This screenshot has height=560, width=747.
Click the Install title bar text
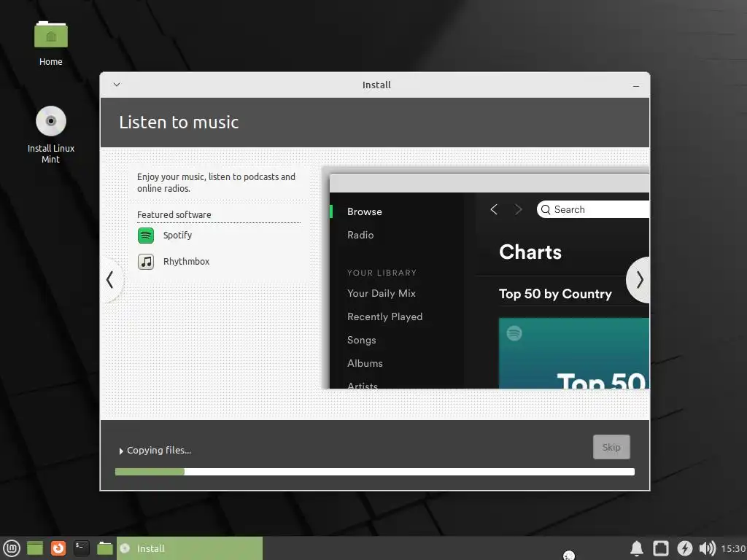click(376, 85)
